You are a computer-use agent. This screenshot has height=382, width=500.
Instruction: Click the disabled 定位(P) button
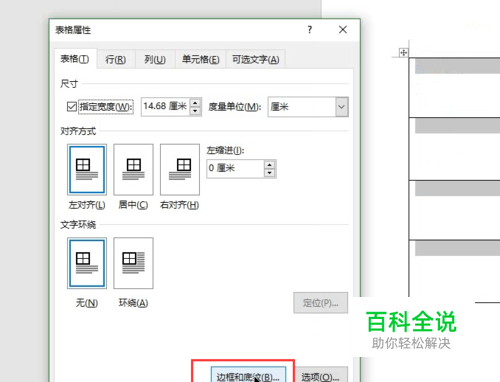320,303
